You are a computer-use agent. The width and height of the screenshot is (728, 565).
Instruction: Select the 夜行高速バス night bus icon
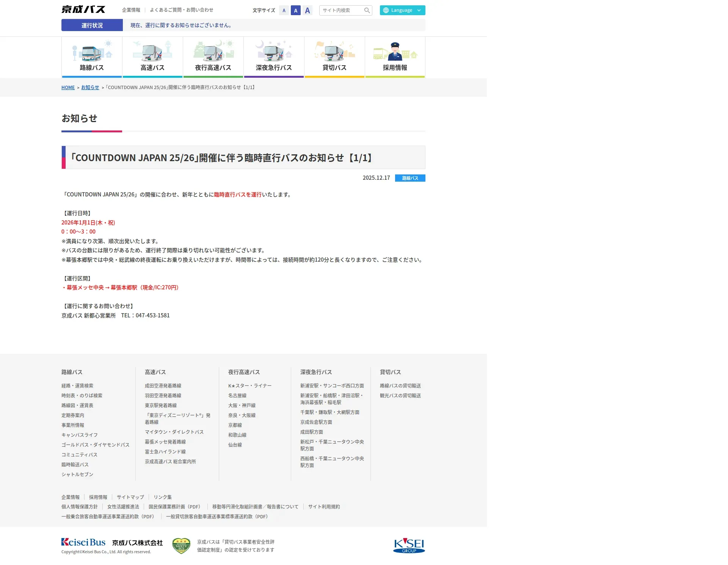coord(213,52)
